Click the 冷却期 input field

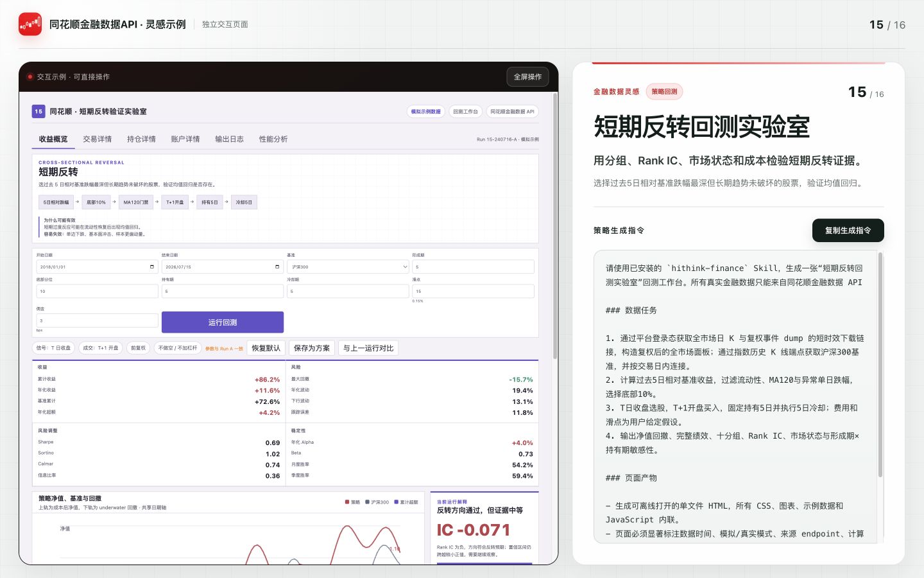coord(348,291)
